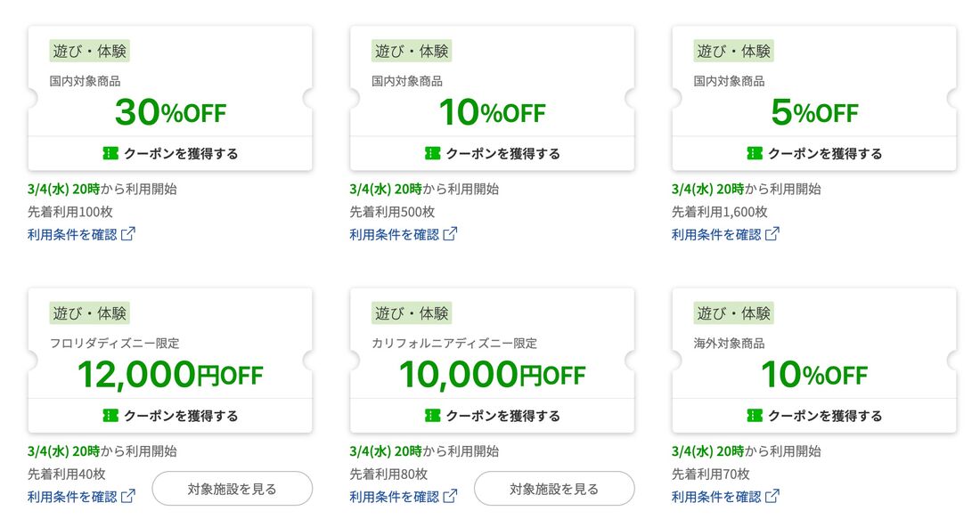Click external-link icon under the 30%OFF coupon
980x519 pixels.
point(128,234)
